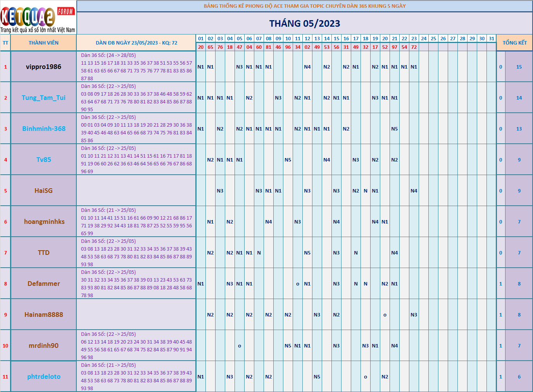Select result 04 under day 06

[249, 47]
